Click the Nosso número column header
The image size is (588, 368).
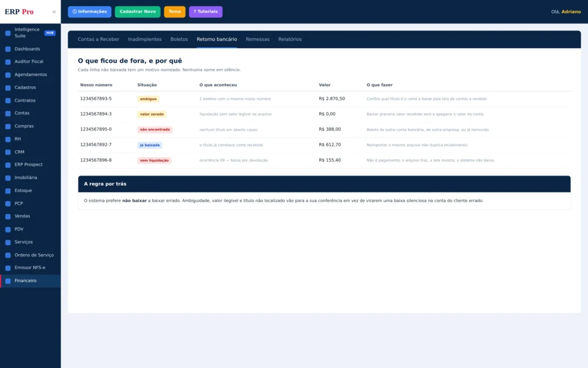pos(96,85)
